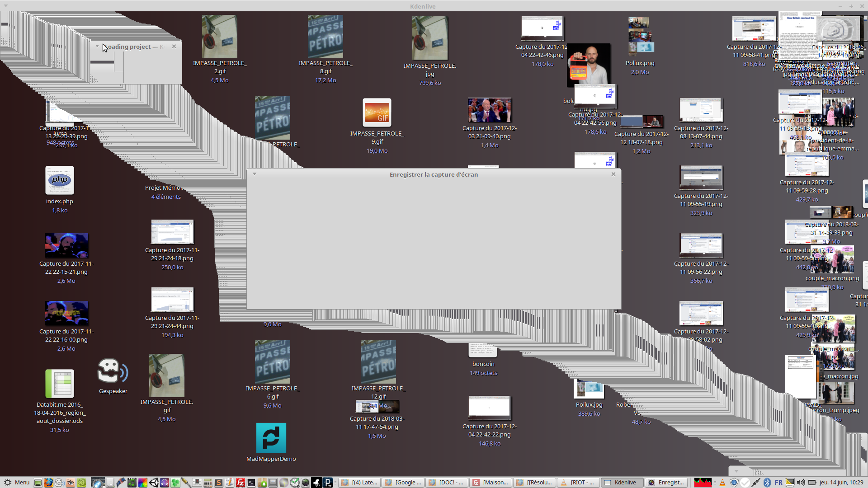Select the index.php file on the desktop
This screenshot has height=488, width=868.
click(60, 181)
